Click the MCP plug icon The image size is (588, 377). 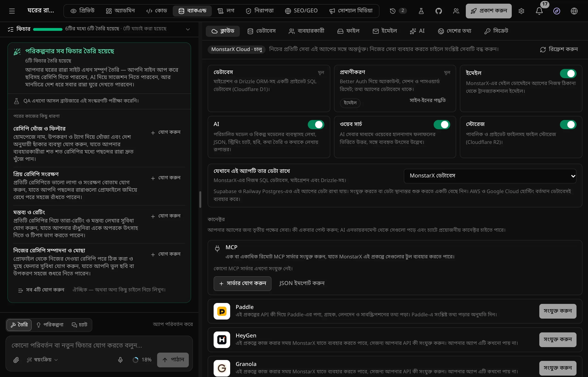click(217, 249)
